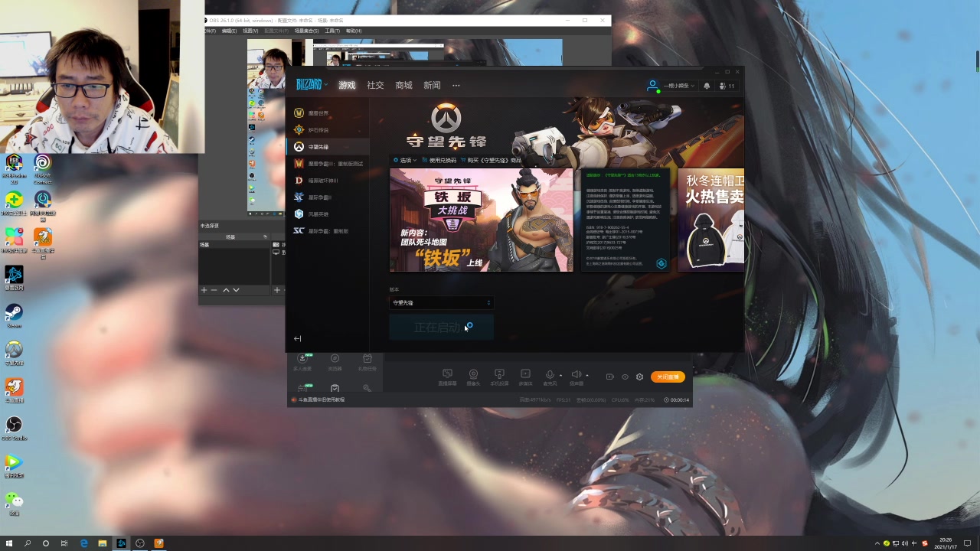The image size is (980, 551).
Task: Click 使用兑换码 link
Action: pos(439,161)
